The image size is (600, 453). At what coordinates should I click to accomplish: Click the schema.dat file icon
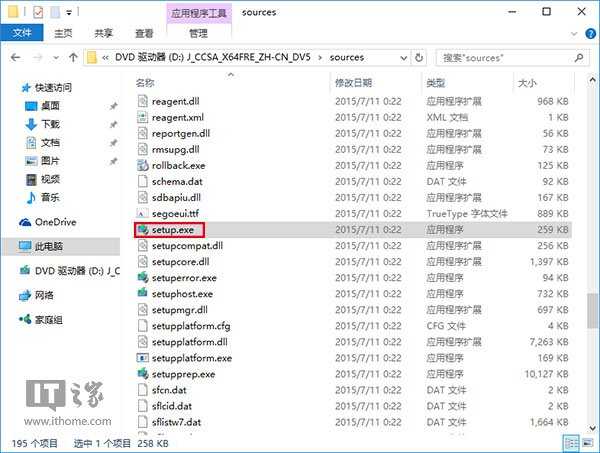point(143,182)
